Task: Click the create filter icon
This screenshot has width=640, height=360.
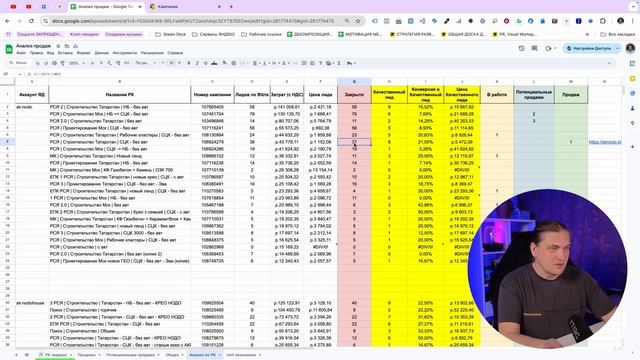Action: click(x=320, y=63)
